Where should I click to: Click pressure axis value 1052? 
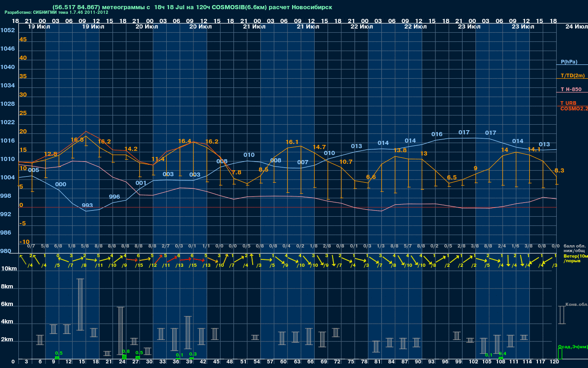(x=7, y=30)
